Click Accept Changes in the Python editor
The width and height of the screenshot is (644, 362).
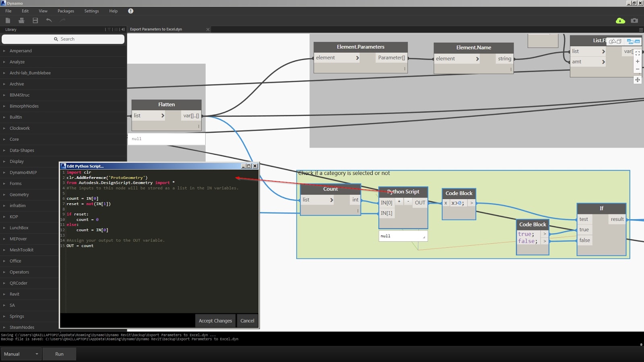215,321
